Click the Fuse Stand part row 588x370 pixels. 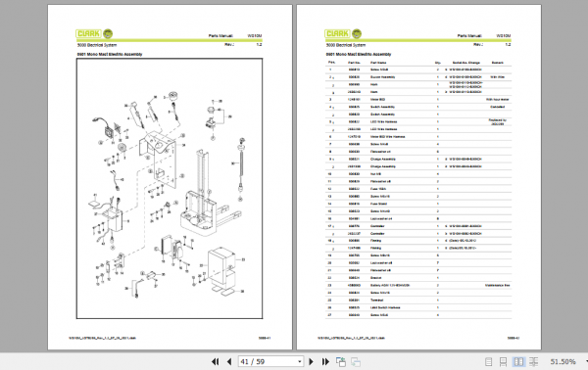[418, 204]
